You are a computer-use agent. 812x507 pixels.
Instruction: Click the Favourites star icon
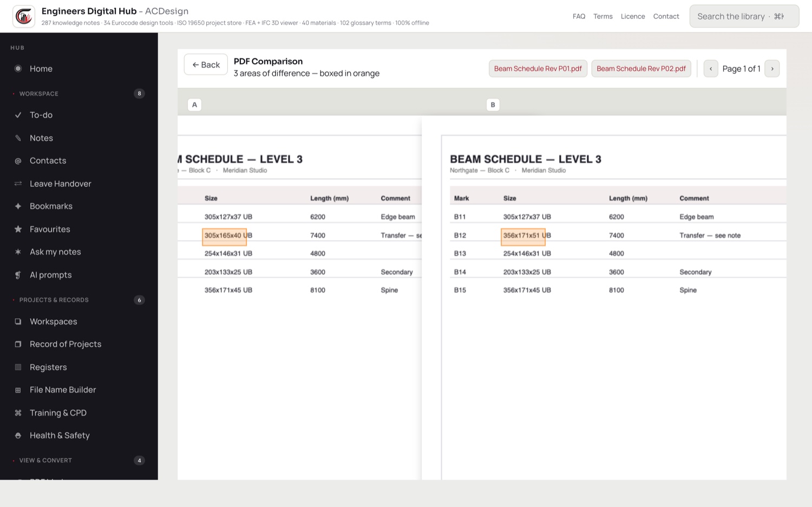[18, 229]
